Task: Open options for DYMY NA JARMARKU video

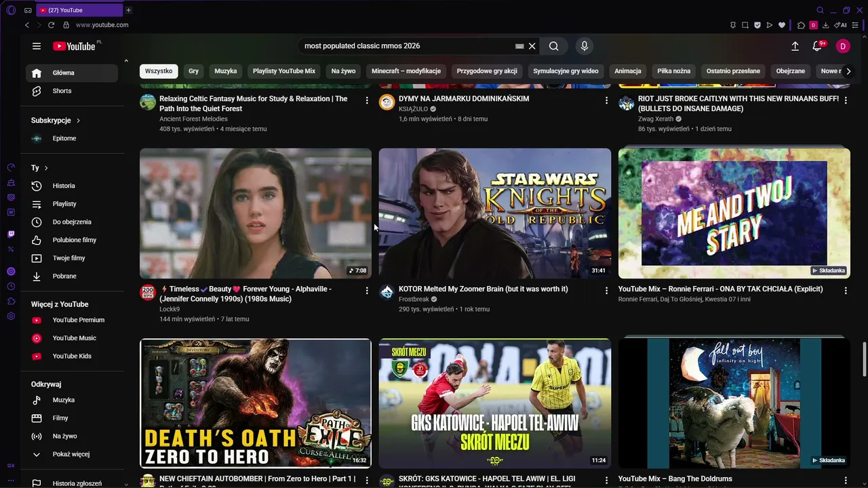Action: (x=606, y=100)
